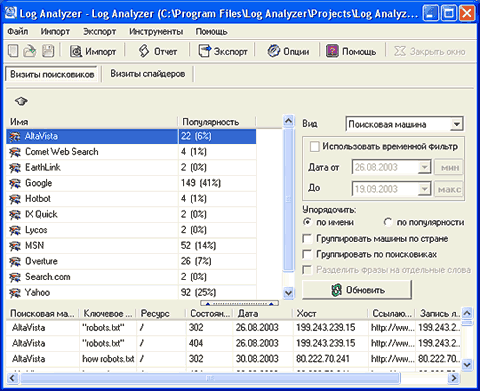Open the Дата от date dropdown
This screenshot has height=391, width=480.
[424, 167]
